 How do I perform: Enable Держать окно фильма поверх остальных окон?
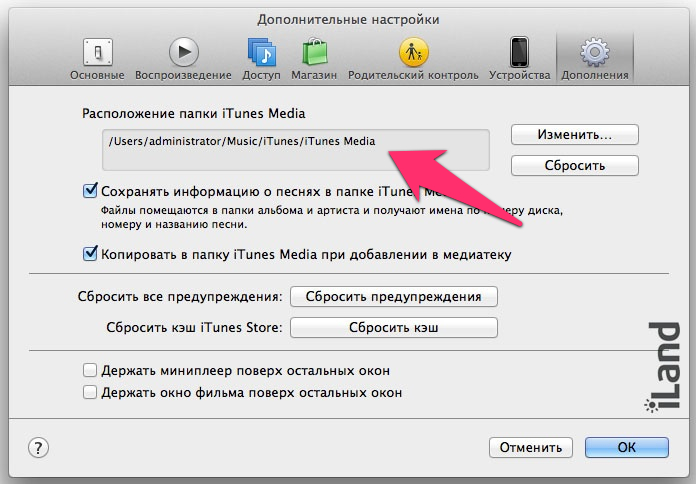[x=90, y=392]
